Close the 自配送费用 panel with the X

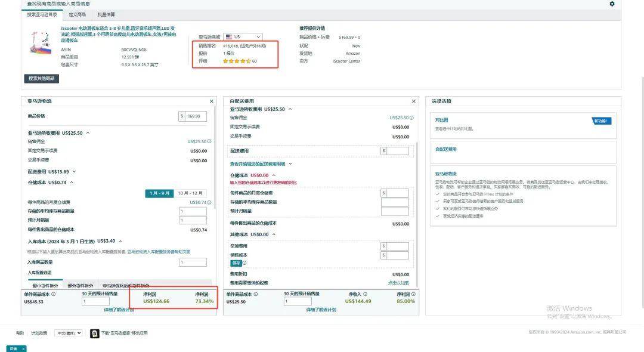point(414,101)
